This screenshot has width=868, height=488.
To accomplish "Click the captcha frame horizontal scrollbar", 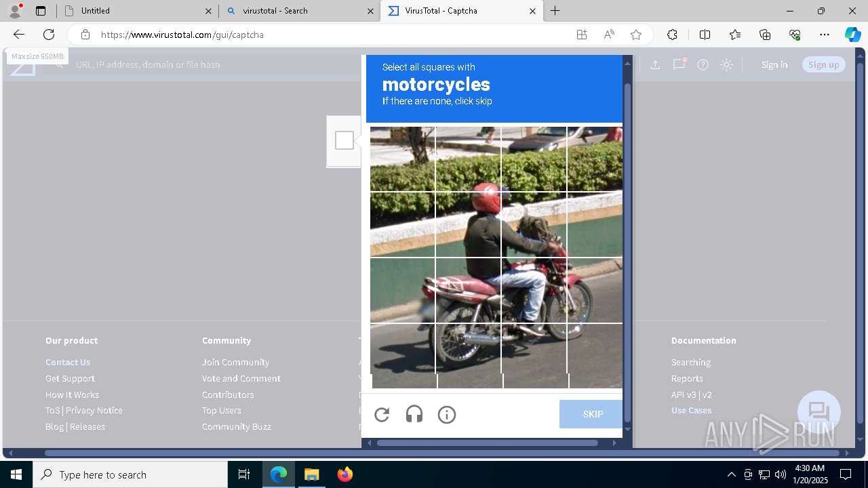I will pyautogui.click(x=487, y=443).
